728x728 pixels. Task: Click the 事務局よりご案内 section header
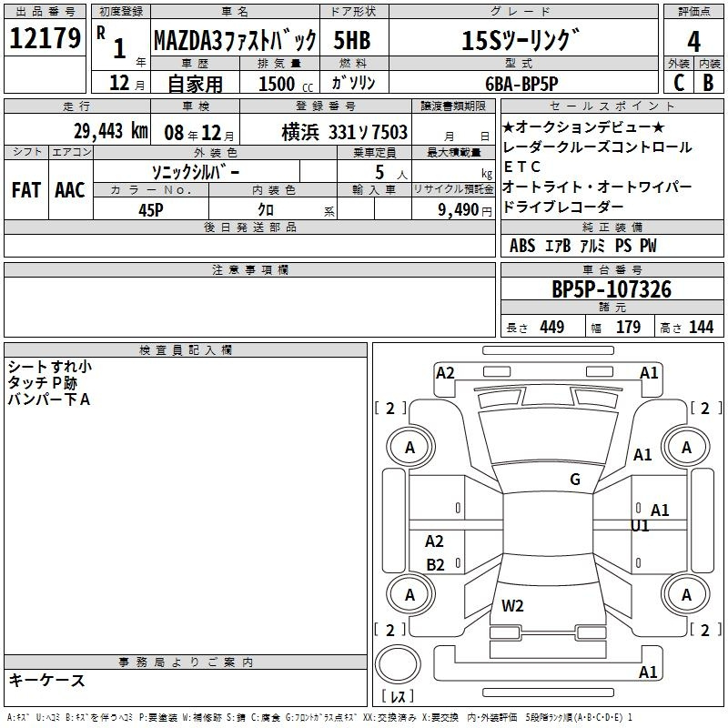click(186, 662)
